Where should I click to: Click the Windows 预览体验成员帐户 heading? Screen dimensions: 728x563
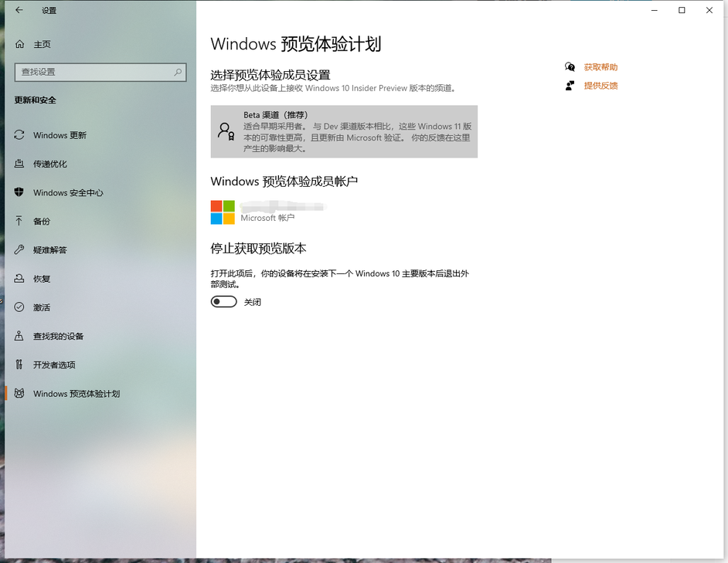point(284,181)
